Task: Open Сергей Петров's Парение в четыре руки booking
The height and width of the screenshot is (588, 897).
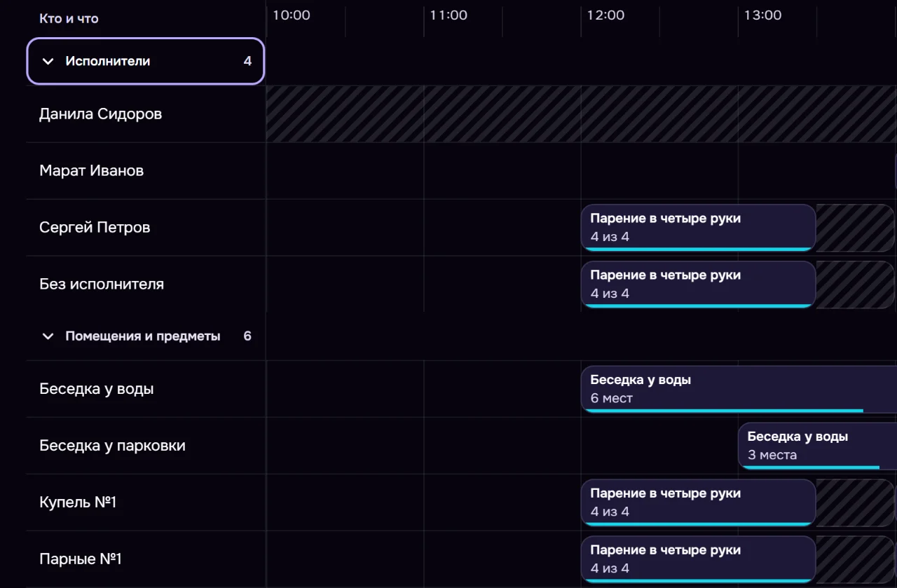Action: click(x=699, y=228)
